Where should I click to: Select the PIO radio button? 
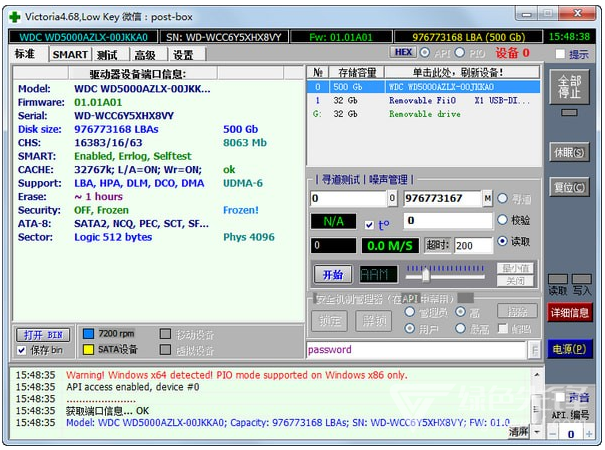(x=459, y=52)
